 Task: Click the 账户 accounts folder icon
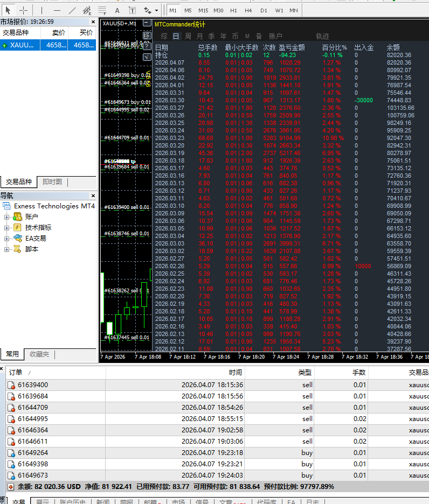(x=17, y=216)
